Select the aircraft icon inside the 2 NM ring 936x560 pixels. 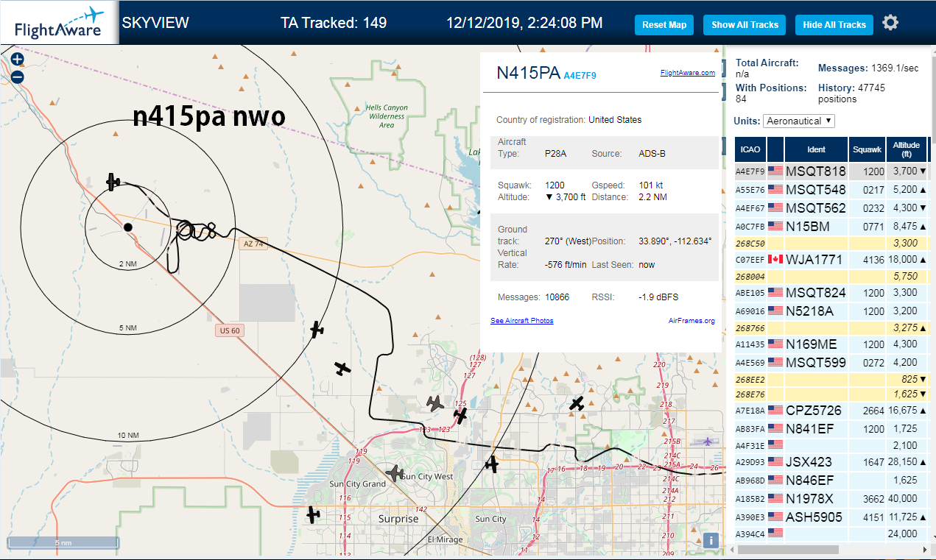113,181
